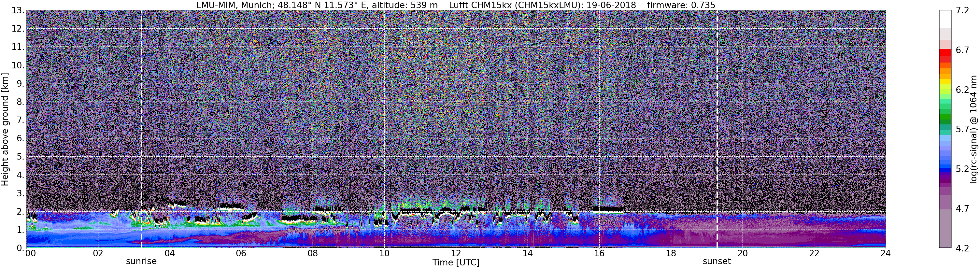980x269 pixels.
Task: Click the x-axis tick label '12'
Action: [x=456, y=253]
